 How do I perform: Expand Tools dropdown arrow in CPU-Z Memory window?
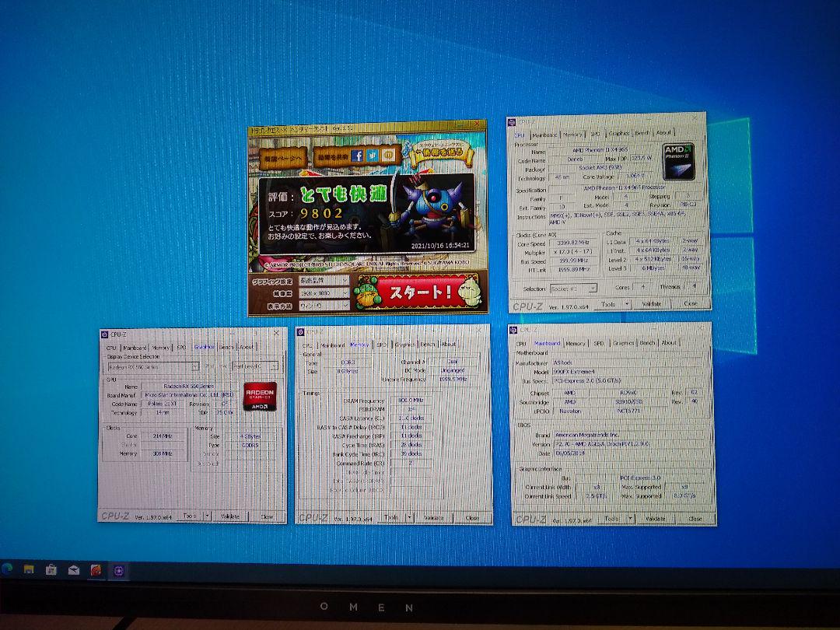411,517
